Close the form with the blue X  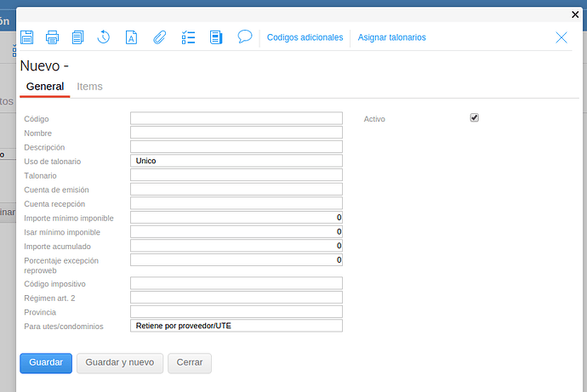[x=561, y=37]
